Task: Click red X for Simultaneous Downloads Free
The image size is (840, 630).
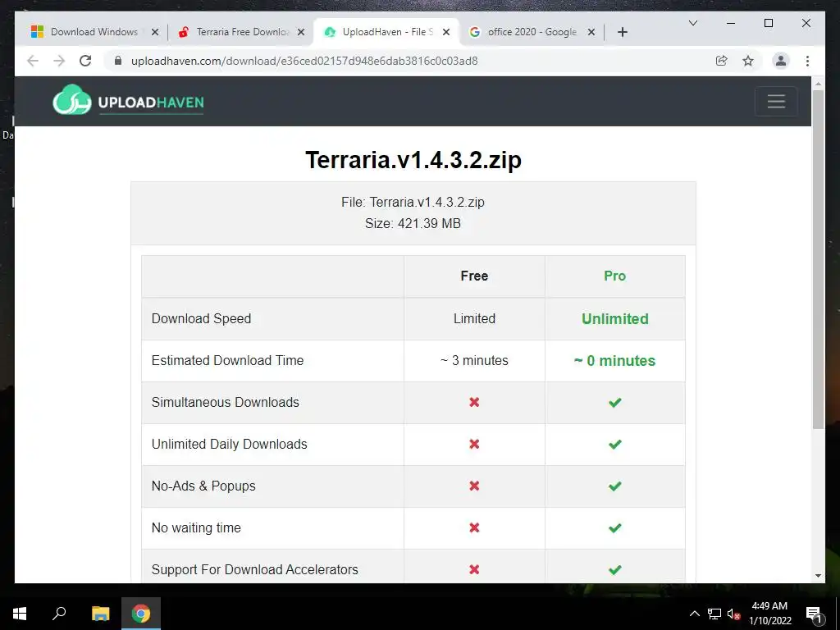Action: pyautogui.click(x=474, y=402)
